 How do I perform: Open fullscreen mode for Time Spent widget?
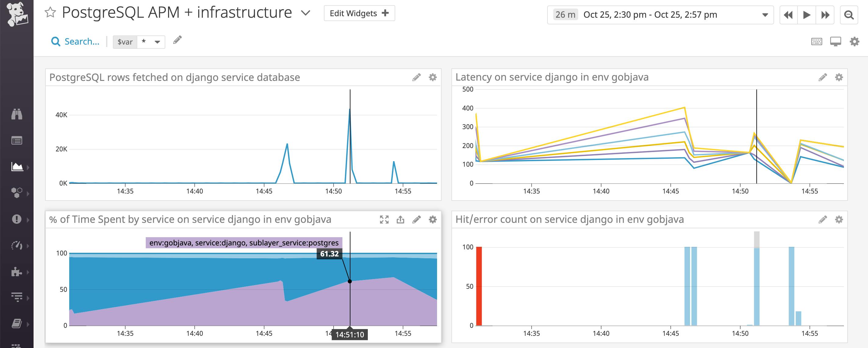(384, 219)
